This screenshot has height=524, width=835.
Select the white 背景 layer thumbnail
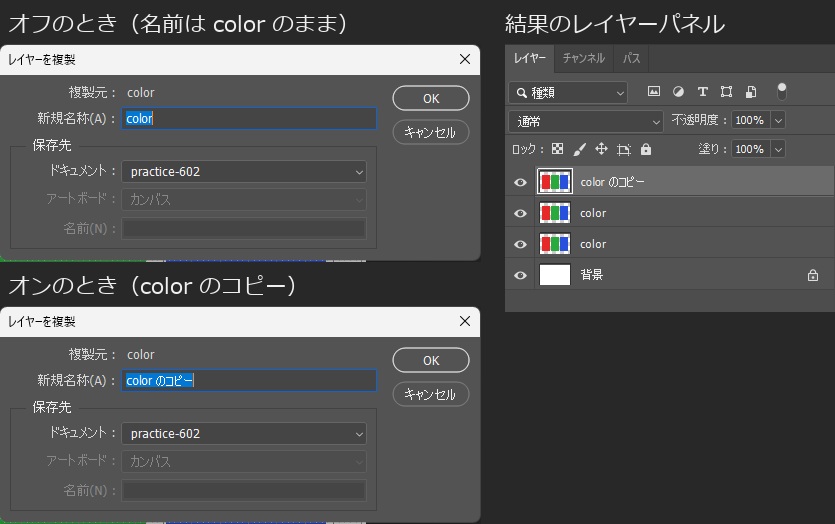pos(555,275)
